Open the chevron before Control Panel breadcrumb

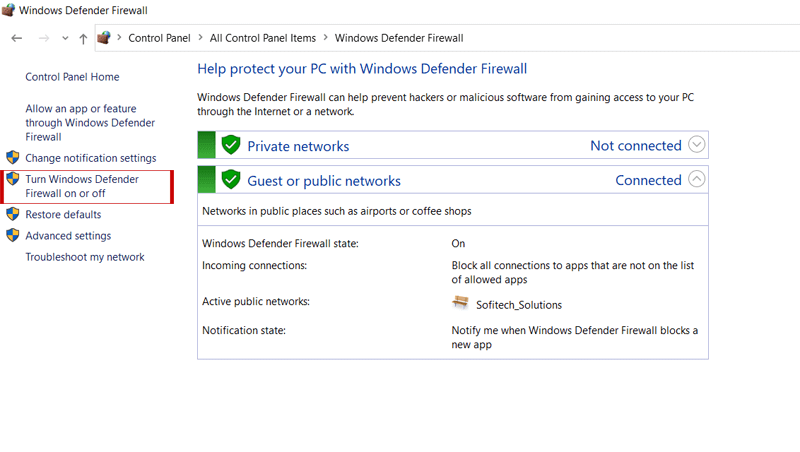point(119,38)
